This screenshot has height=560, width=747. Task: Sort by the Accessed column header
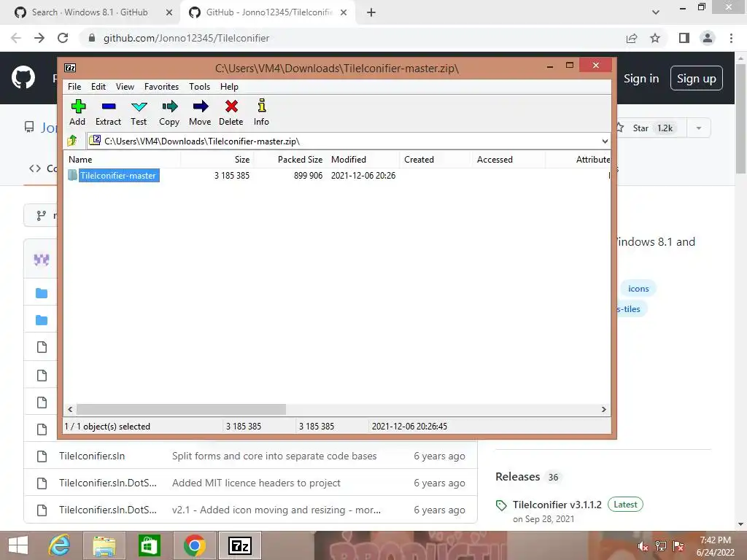(508, 160)
